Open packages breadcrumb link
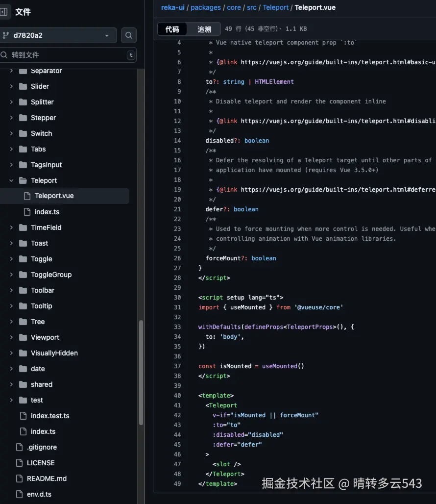This screenshot has width=436, height=504. 205,7
